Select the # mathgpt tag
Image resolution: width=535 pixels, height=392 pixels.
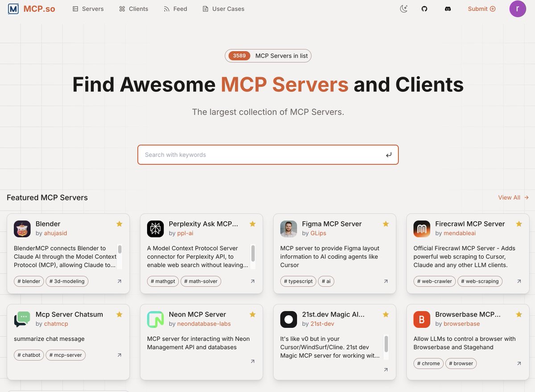pyautogui.click(x=163, y=281)
